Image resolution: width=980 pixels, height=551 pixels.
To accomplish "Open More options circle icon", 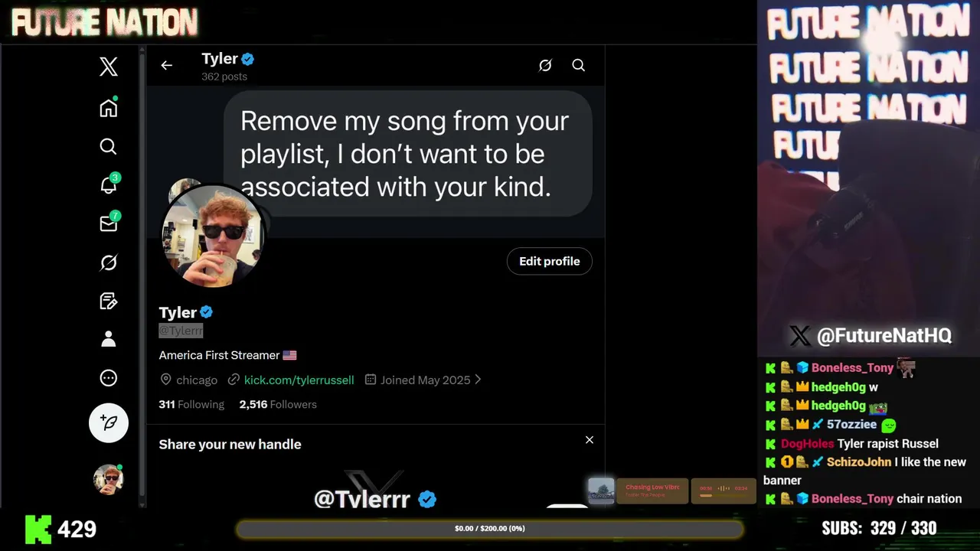I will click(109, 378).
